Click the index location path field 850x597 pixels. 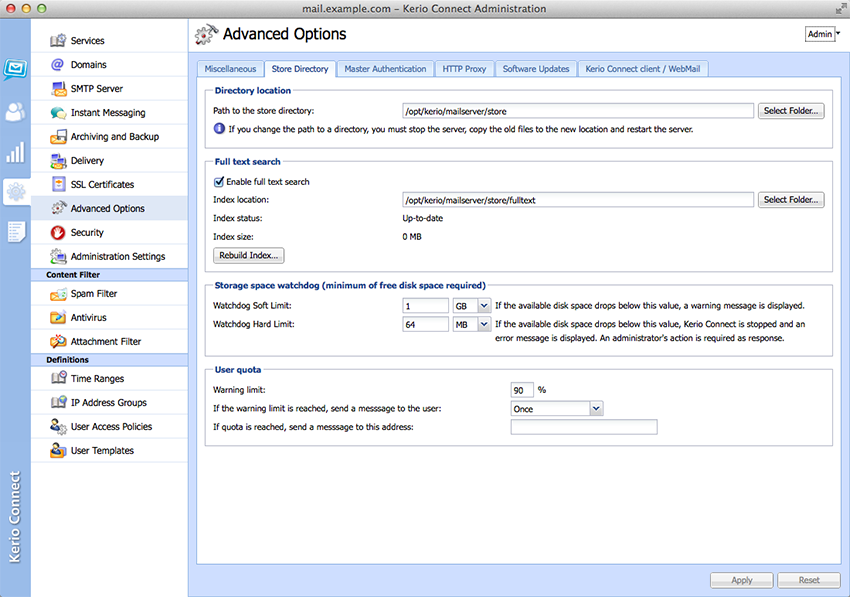pyautogui.click(x=578, y=200)
